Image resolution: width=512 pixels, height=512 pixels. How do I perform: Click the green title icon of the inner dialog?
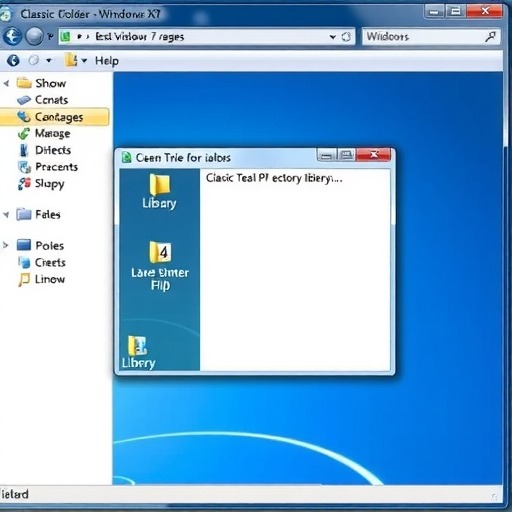click(x=127, y=157)
